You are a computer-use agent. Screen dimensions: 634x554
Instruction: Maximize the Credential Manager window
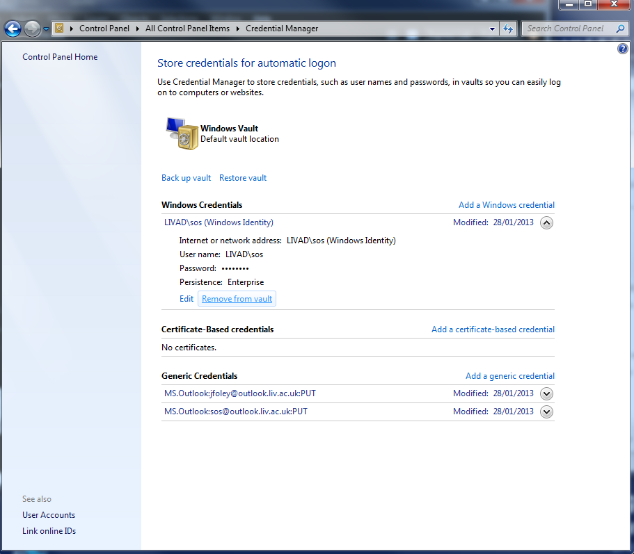tap(588, 4)
